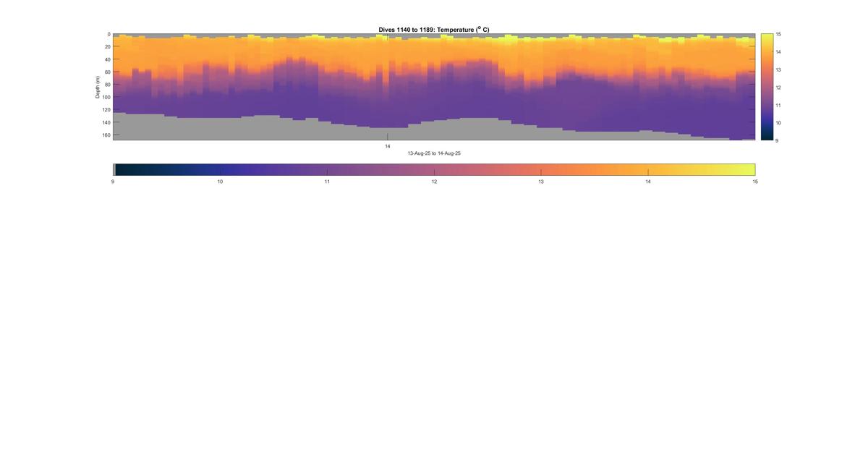
Task: Click the plot title 'Dives 1140 to 1189: Temperature'
Action: [433, 30]
